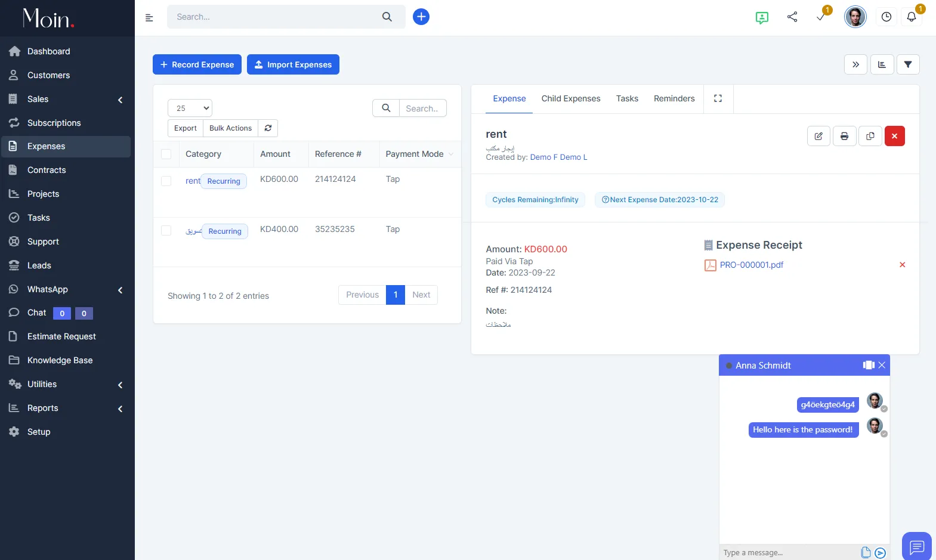Delete the rent expense with red X

click(895, 136)
